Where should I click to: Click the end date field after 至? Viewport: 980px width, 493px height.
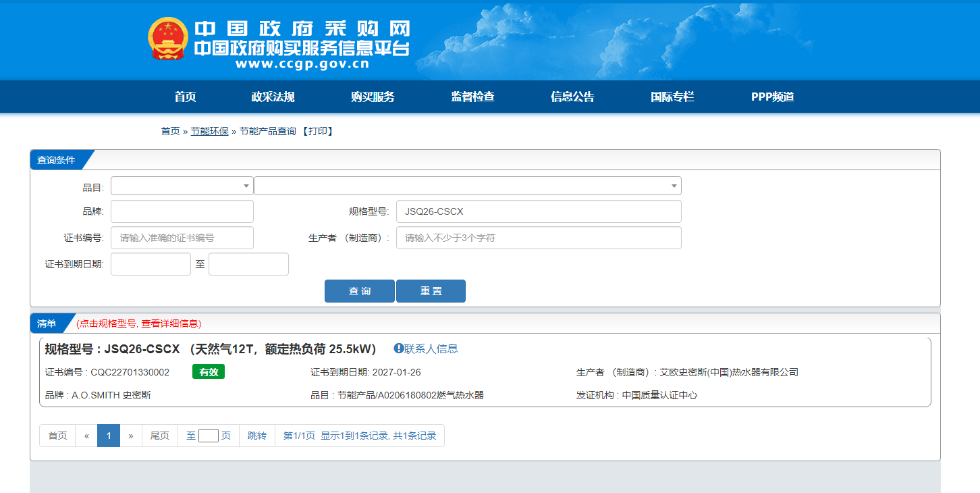pos(248,264)
